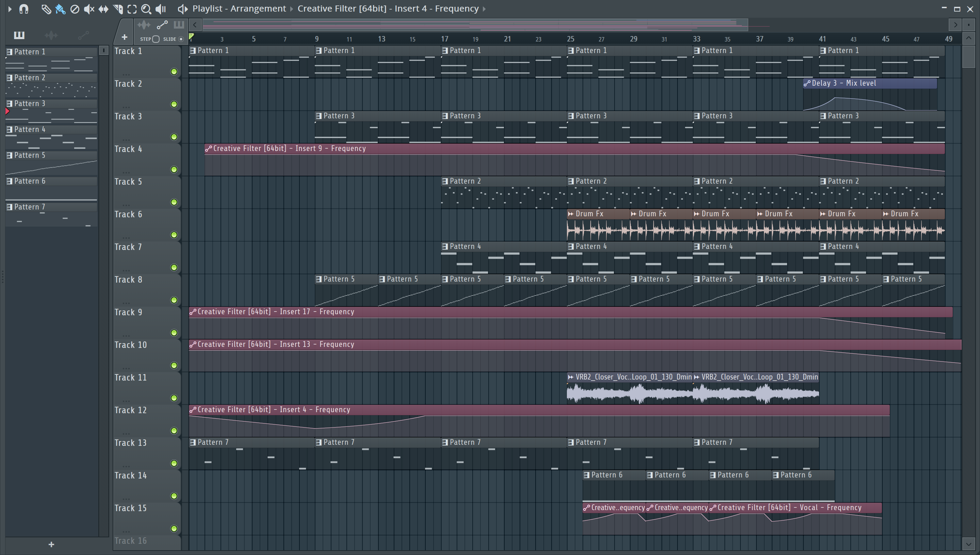Select the Slip tool
980x555 pixels.
103,9
